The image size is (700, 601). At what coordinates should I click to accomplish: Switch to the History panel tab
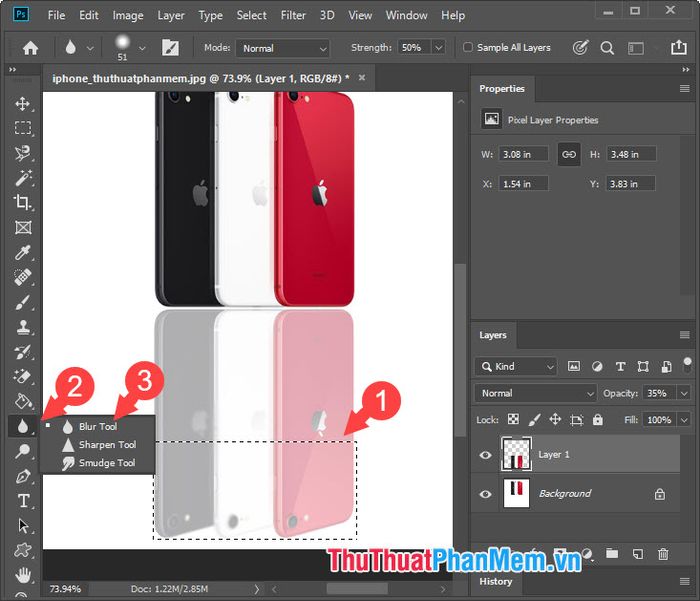[496, 581]
